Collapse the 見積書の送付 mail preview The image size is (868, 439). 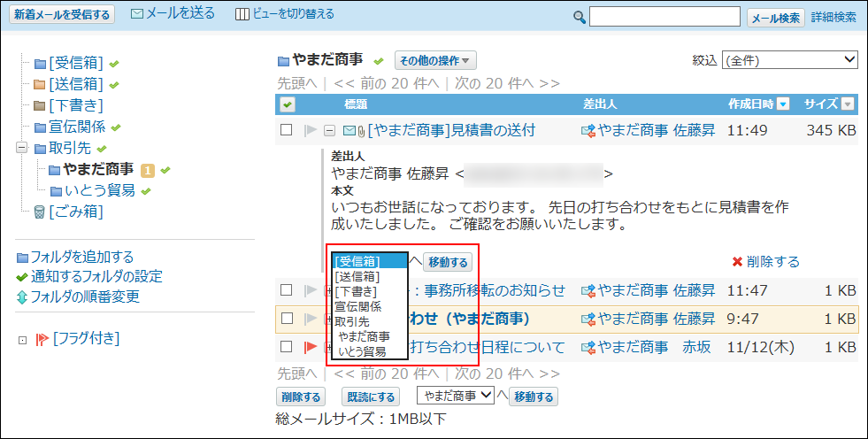(x=329, y=131)
